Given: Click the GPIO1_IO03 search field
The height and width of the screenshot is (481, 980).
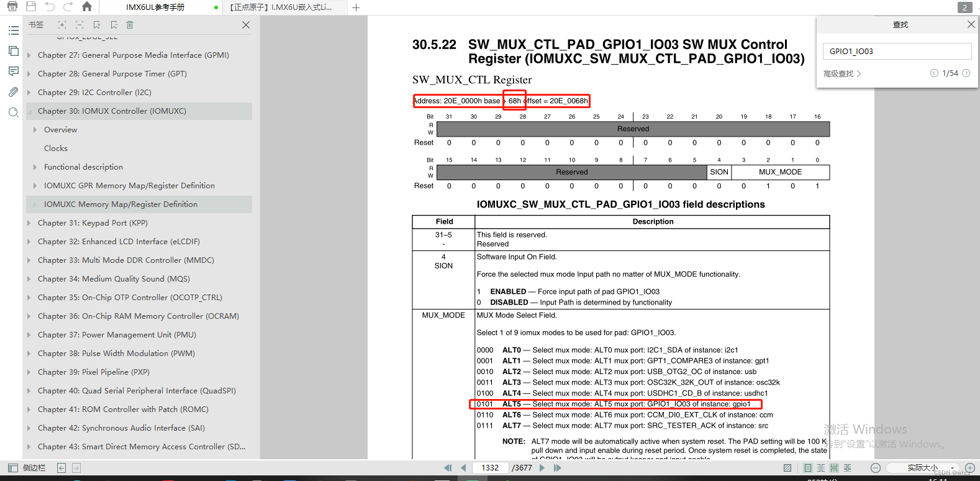Looking at the screenshot, I should (x=897, y=51).
